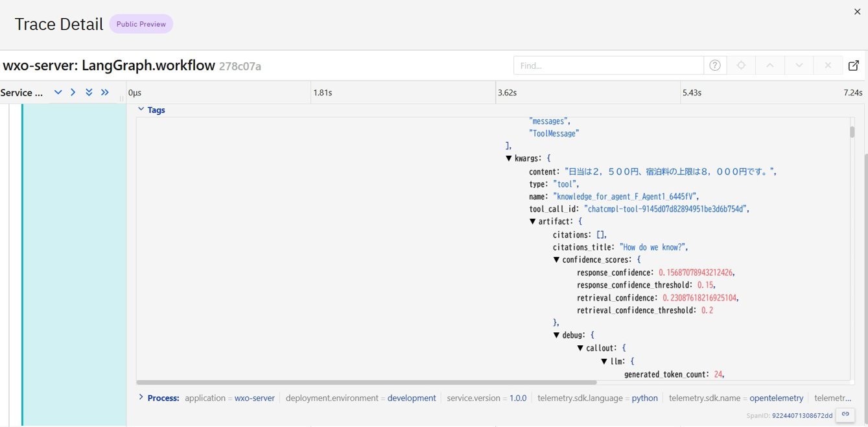Click response_confidence value 0.15687078943212426
The width and height of the screenshot is (868, 427).
pyautogui.click(x=696, y=273)
